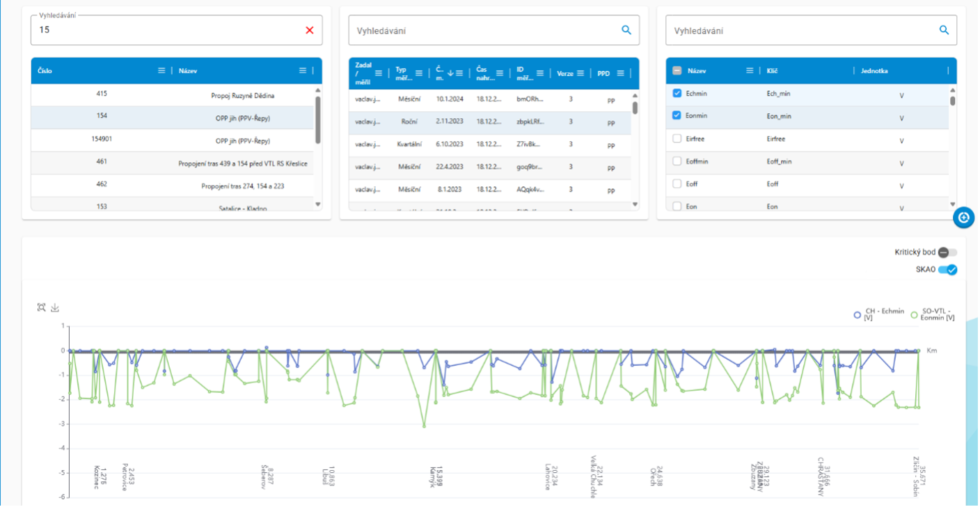
Task: Open menu for Název column in right table
Action: [750, 70]
